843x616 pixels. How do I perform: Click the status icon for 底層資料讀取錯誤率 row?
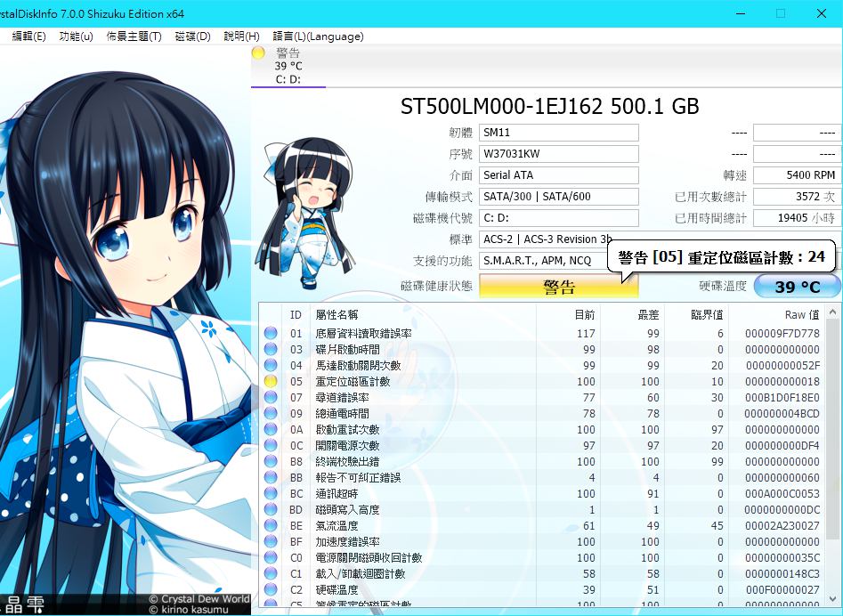click(271, 333)
